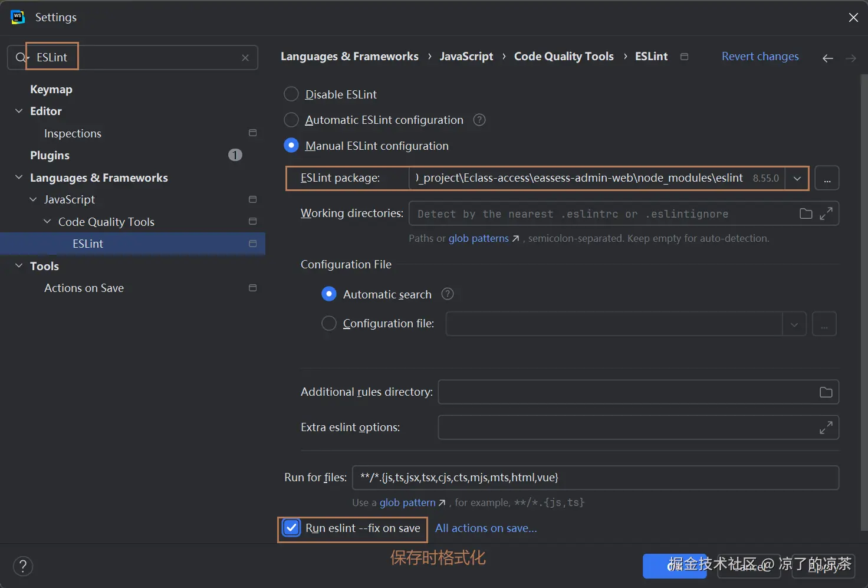Open the Configuration file dropdown

(794, 324)
